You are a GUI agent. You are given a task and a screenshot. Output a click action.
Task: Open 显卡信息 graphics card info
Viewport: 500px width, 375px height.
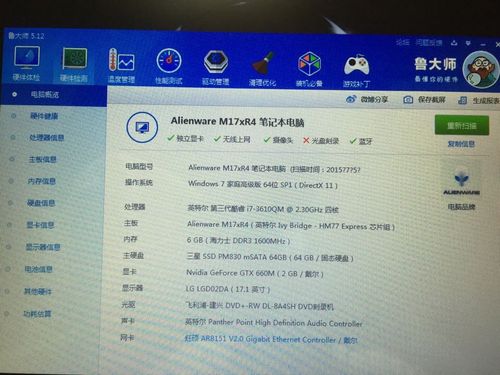point(40,225)
